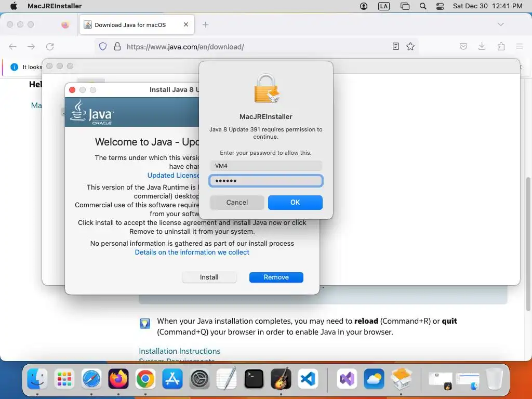Launch Google Chrome from the Dock

[145, 378]
